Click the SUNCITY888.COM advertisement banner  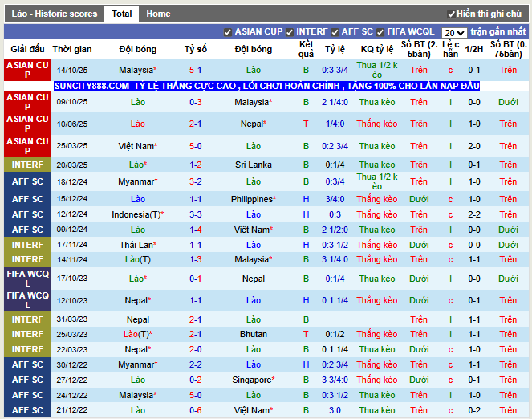(266, 86)
